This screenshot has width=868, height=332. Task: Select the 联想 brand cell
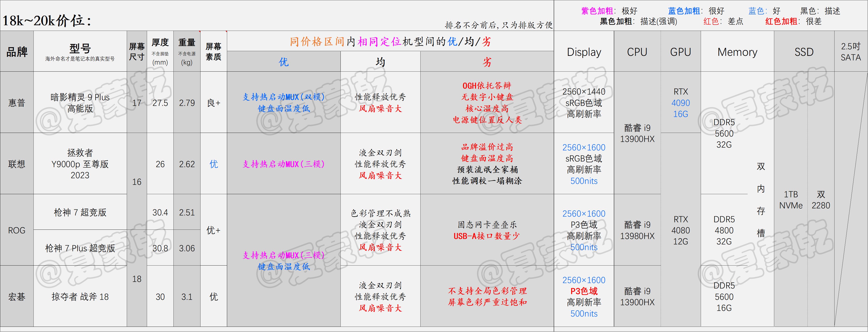[x=17, y=164]
